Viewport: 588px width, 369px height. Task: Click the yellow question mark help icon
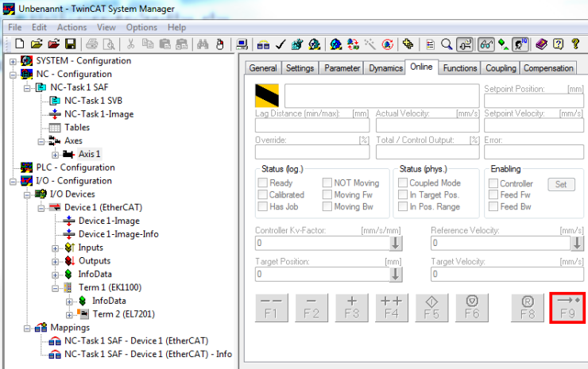coord(575,44)
